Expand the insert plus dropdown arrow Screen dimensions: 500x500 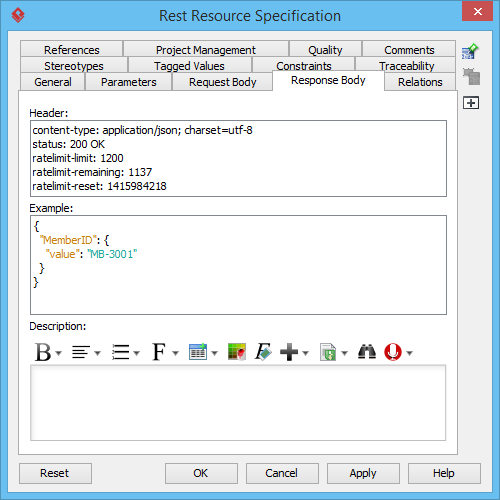click(x=306, y=353)
